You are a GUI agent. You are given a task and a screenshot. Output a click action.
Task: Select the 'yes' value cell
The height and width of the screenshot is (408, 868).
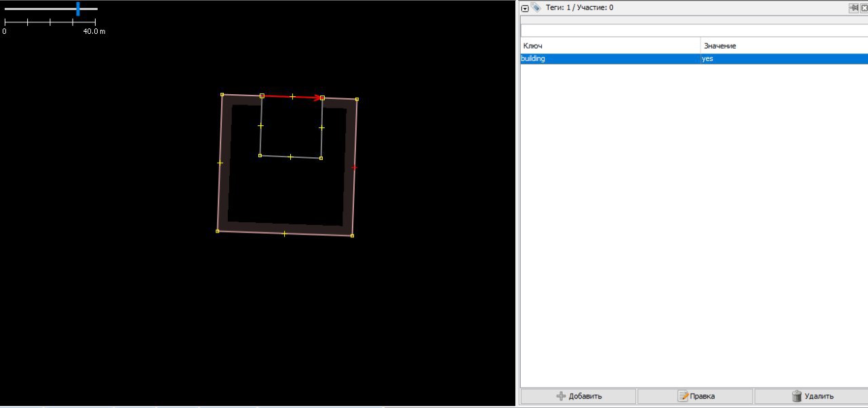tap(785, 59)
